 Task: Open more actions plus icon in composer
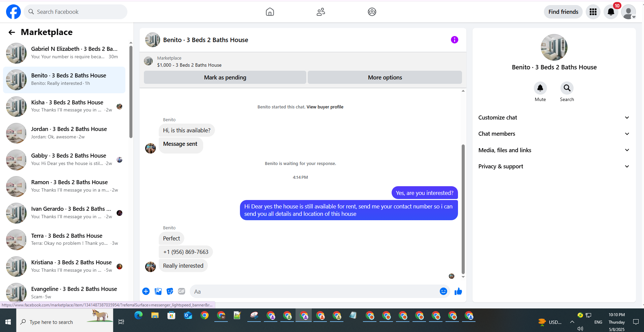pos(146,291)
